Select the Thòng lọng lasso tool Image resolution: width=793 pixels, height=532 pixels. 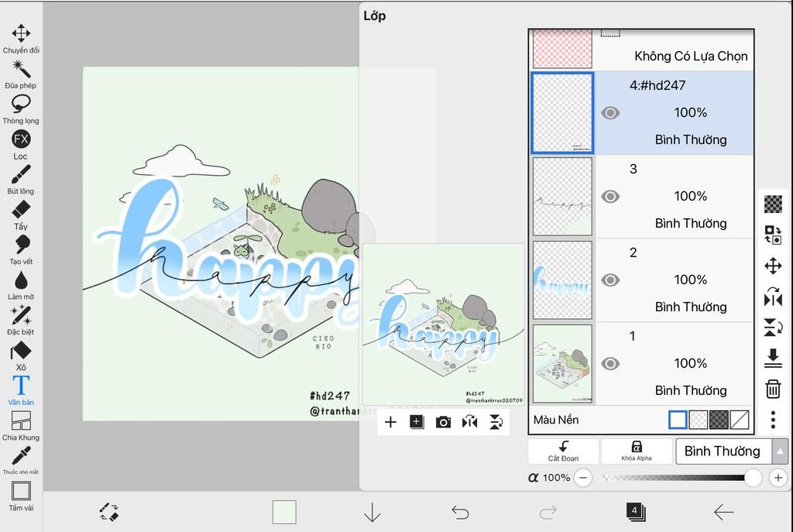(x=21, y=110)
